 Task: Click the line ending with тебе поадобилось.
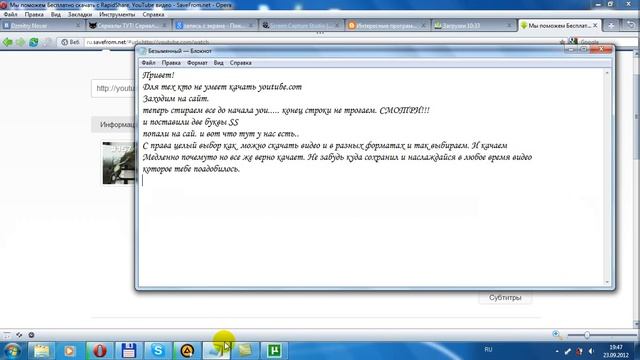click(x=191, y=169)
